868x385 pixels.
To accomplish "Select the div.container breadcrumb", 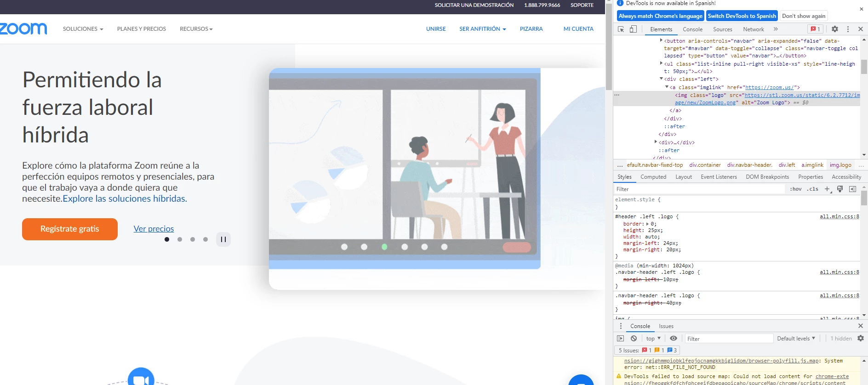I will (x=705, y=165).
